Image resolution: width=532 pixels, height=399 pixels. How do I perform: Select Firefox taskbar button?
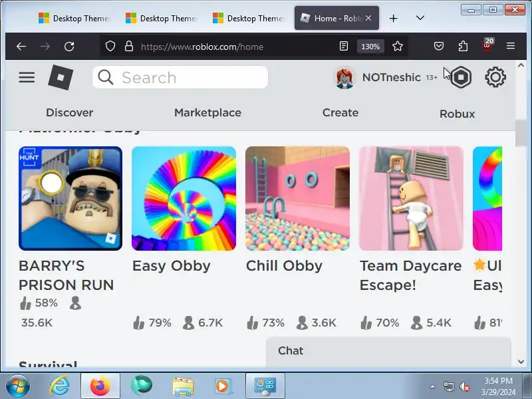tap(100, 386)
